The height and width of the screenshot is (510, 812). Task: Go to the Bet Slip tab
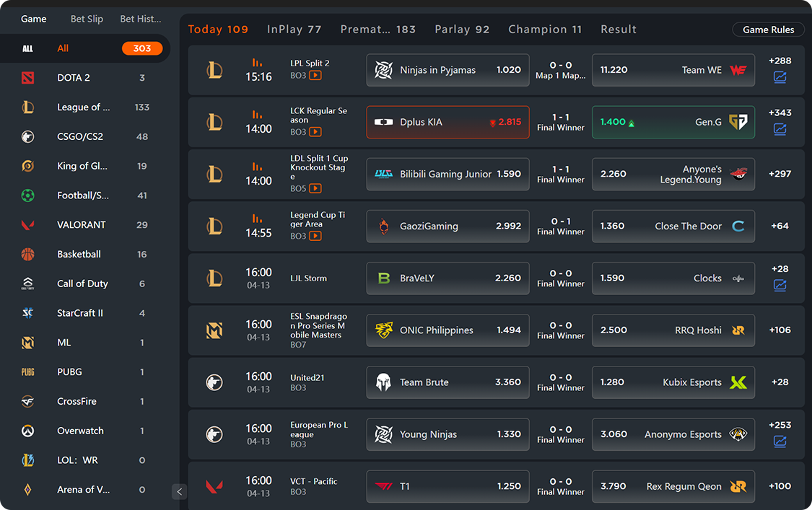coord(87,19)
